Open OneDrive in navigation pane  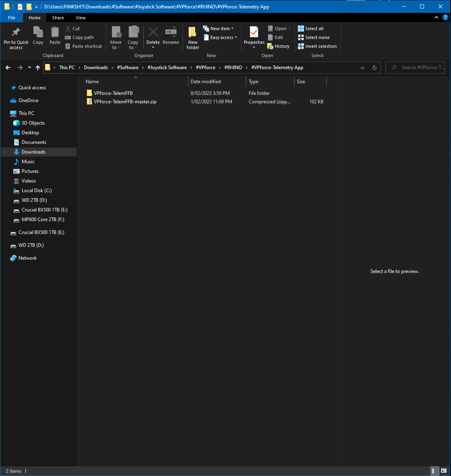coord(28,100)
